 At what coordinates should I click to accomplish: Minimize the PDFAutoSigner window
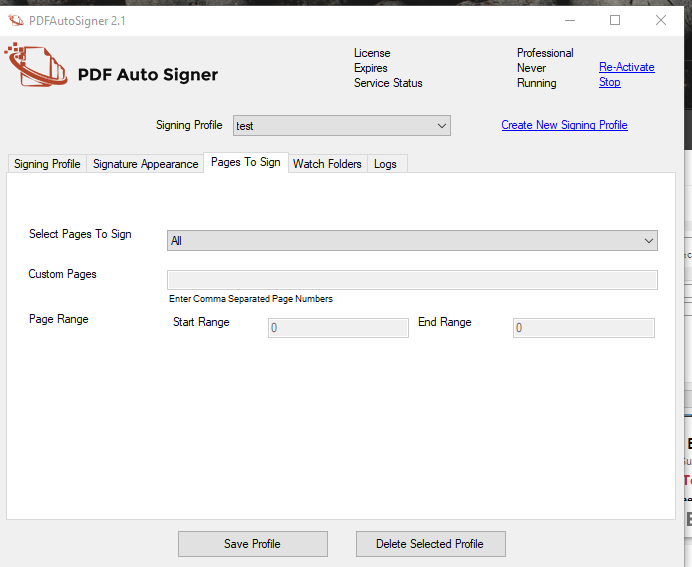point(570,20)
